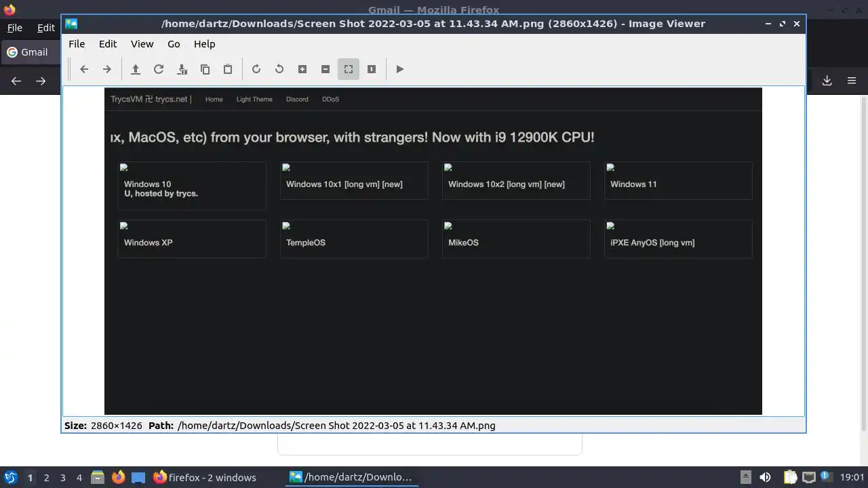
Task: Click the 'Windows 11' card in image
Action: [678, 180]
